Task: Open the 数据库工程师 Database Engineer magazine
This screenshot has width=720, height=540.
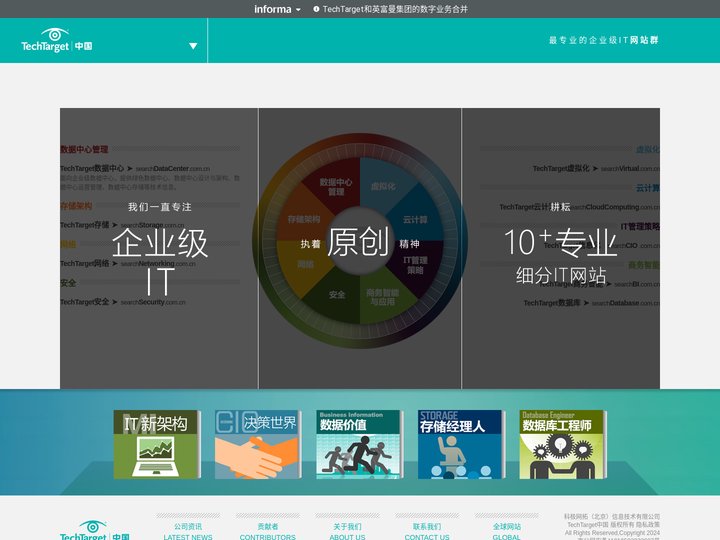Action: coord(563,444)
